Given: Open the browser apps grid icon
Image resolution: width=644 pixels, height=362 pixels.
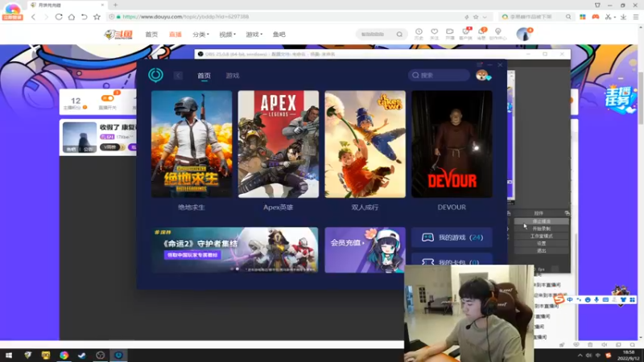Looking at the screenshot, I should 582,17.
